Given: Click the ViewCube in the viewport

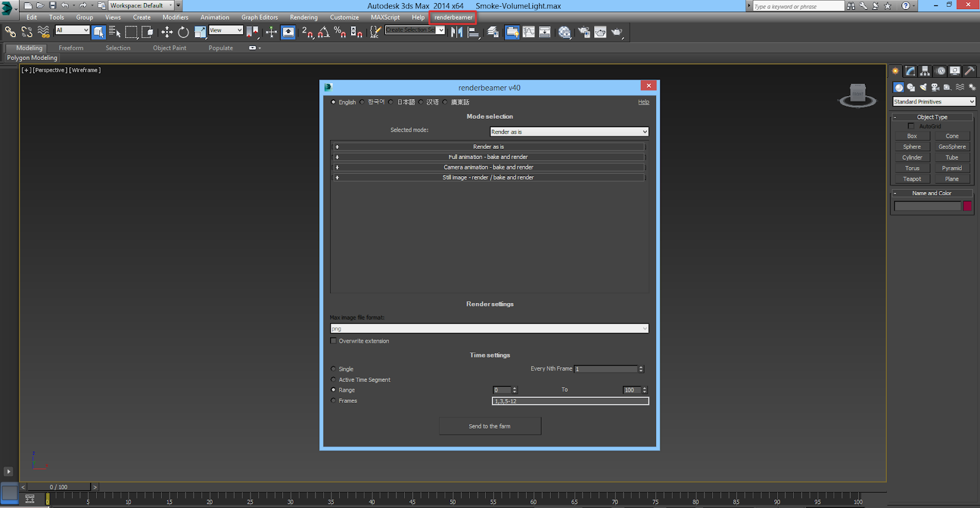Looking at the screenshot, I should 858,95.
